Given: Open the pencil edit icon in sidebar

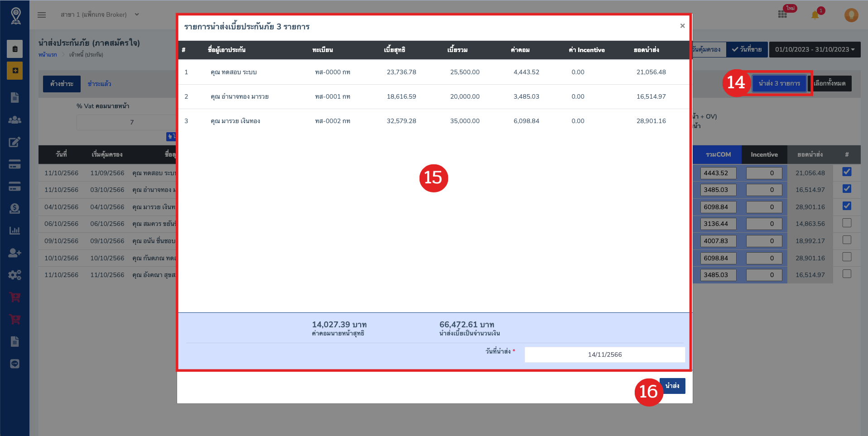Looking at the screenshot, I should tap(14, 142).
